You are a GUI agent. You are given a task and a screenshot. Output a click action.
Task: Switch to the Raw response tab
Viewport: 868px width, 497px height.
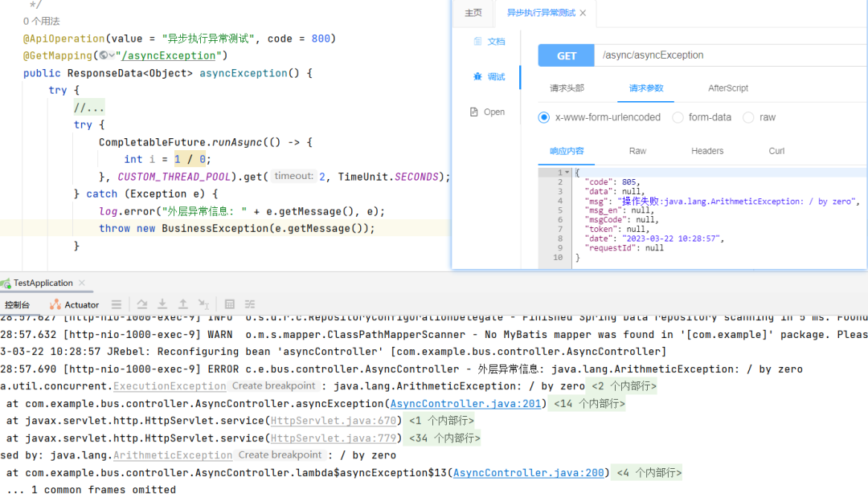pyautogui.click(x=637, y=152)
